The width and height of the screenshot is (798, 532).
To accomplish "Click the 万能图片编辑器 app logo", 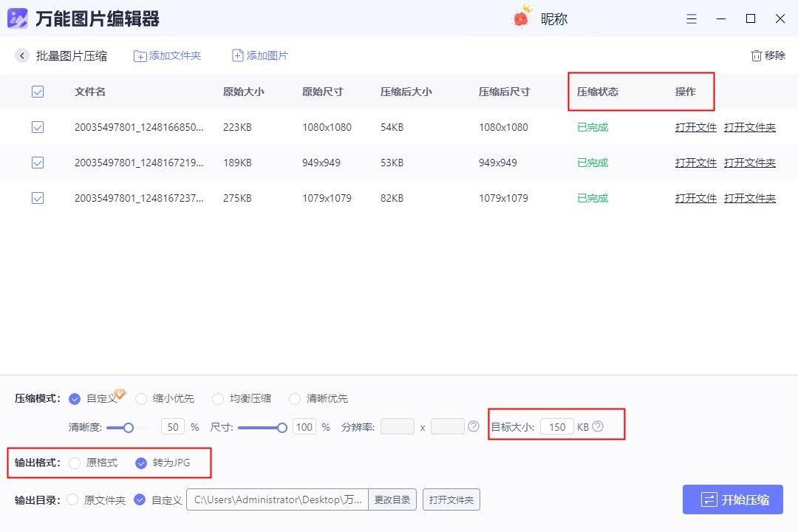I will (17, 18).
